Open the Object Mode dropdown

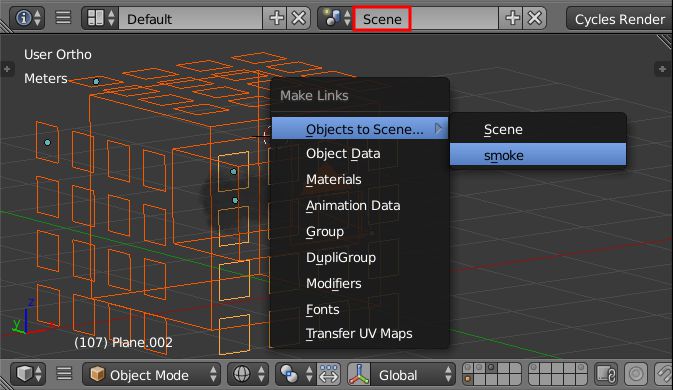[x=152, y=375]
